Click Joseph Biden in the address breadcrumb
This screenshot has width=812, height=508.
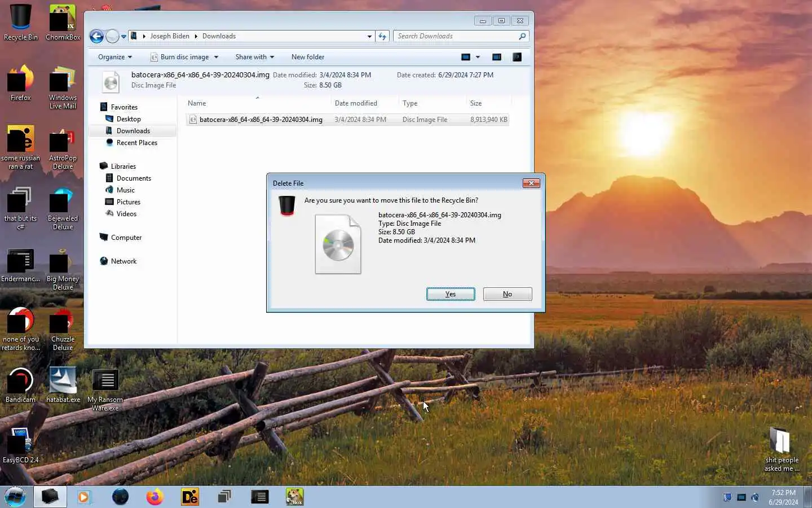[170, 36]
